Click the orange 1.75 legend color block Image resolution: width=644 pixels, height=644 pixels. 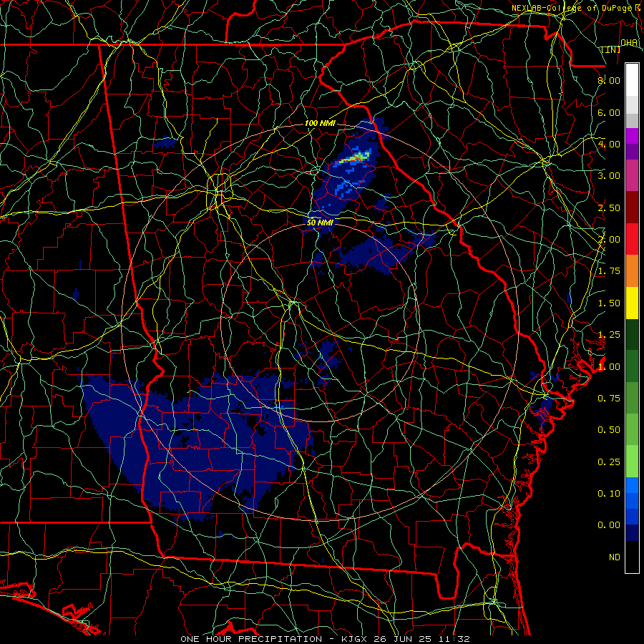[632, 270]
